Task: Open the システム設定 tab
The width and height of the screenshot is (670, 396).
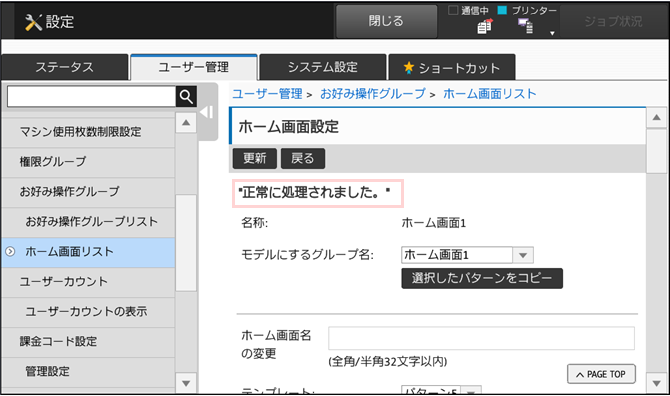Action: pos(323,67)
